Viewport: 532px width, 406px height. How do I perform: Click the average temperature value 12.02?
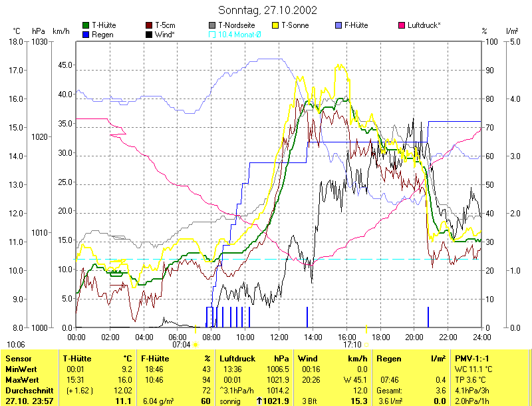click(x=123, y=391)
